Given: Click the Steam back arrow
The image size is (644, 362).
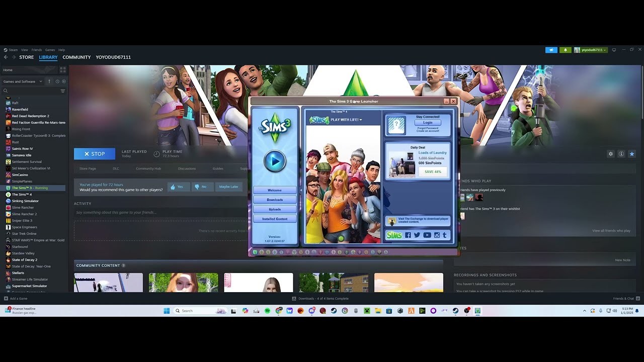Looking at the screenshot, I should (x=6, y=57).
